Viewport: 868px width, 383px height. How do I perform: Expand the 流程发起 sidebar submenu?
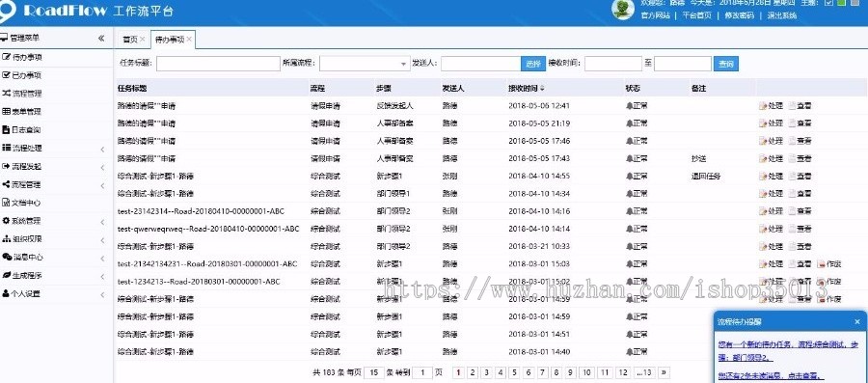tap(102, 167)
